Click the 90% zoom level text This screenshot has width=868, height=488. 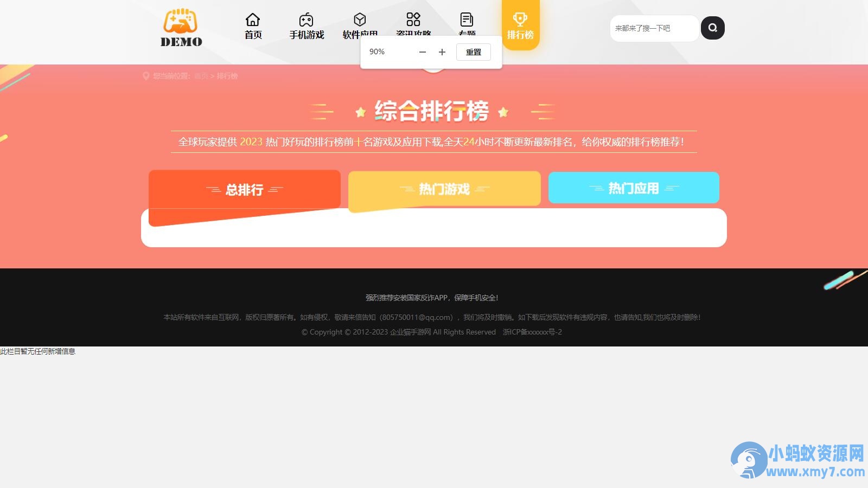click(x=377, y=52)
